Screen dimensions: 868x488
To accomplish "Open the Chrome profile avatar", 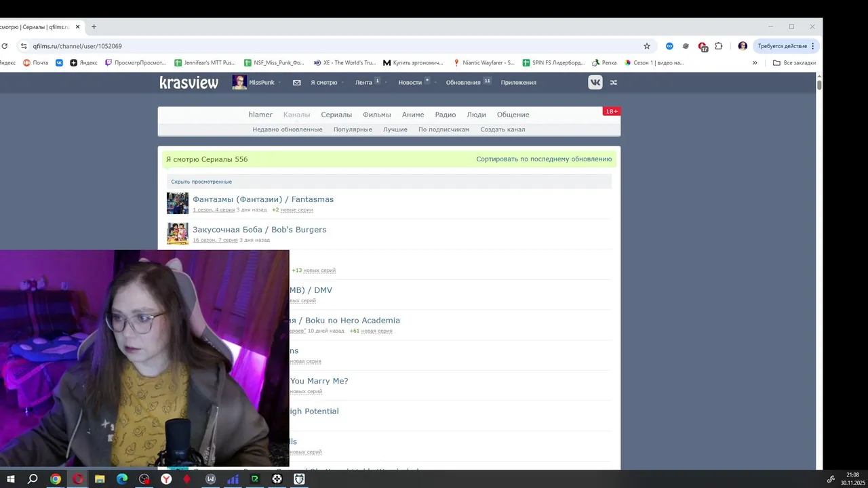I will pyautogui.click(x=743, y=46).
